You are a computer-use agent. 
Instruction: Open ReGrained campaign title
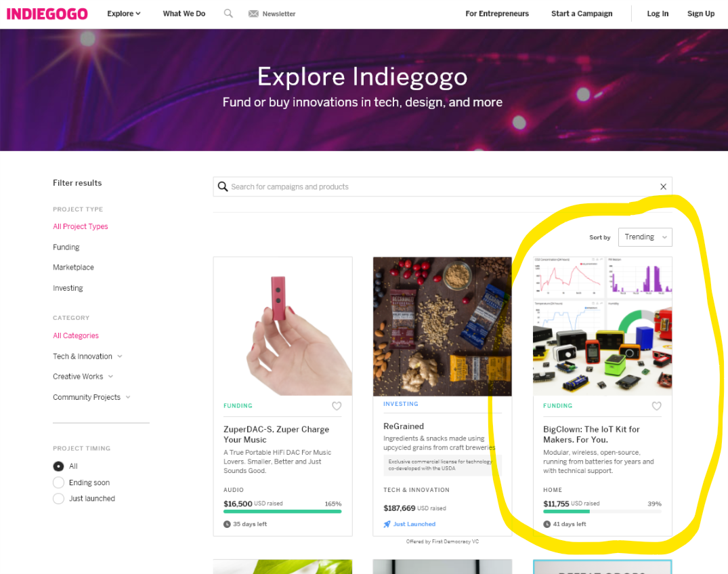point(404,426)
